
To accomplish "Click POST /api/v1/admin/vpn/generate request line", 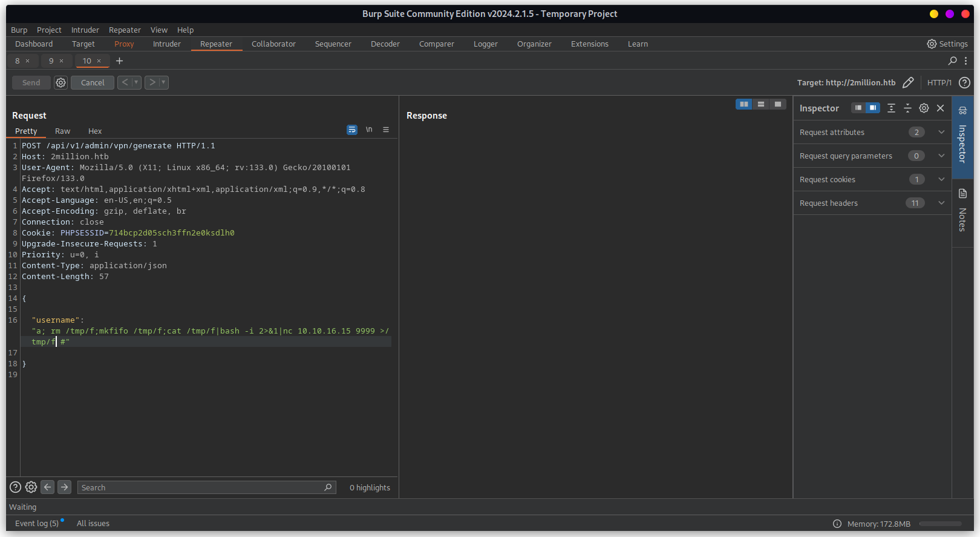I will [119, 145].
